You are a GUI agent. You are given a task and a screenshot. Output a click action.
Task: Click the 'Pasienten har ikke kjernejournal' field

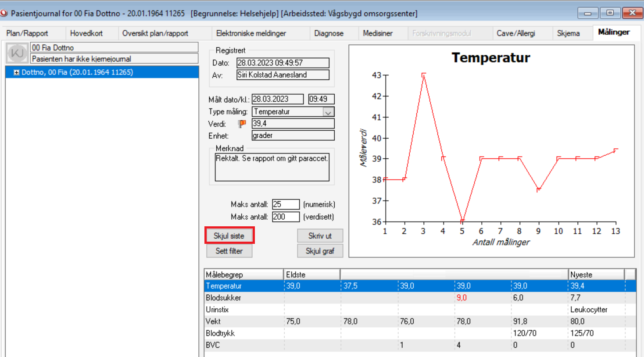114,59
